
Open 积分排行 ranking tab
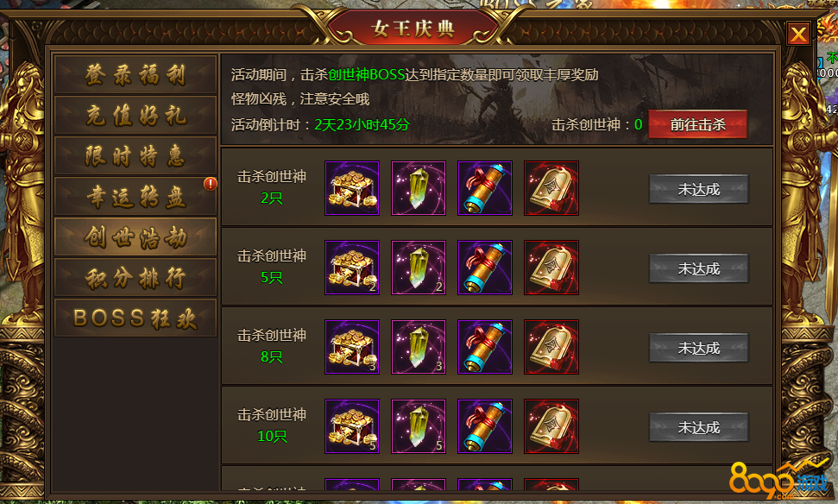135,277
